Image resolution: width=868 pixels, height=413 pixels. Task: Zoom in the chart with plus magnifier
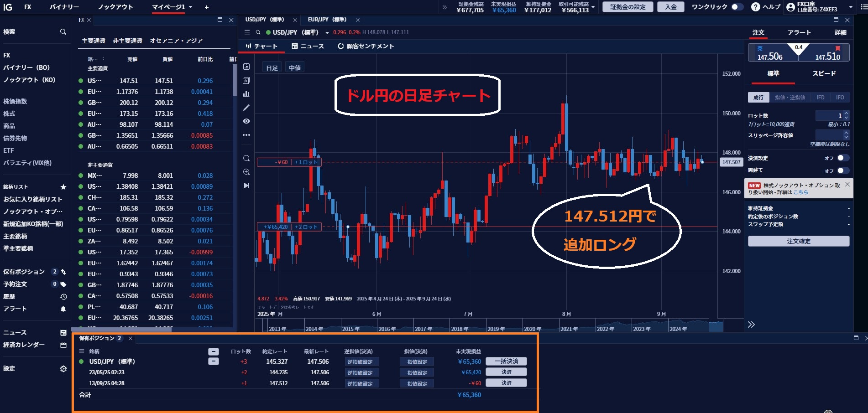click(x=246, y=172)
